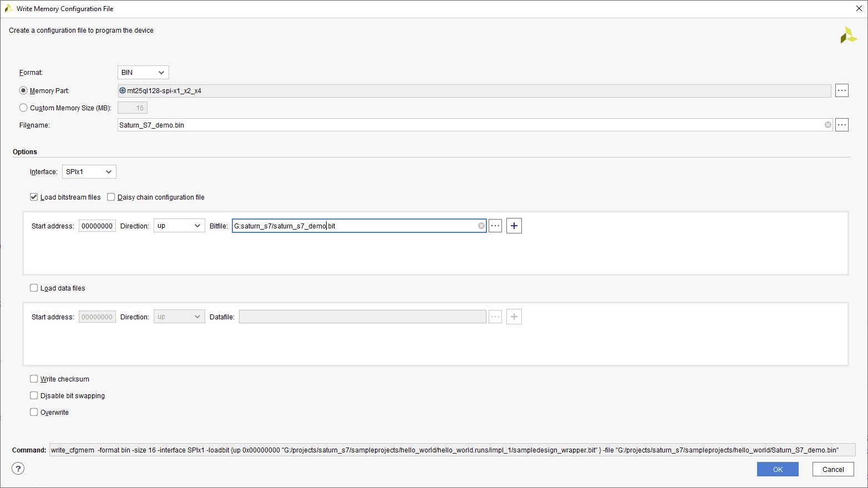Add another bitfile with plus button

click(514, 226)
